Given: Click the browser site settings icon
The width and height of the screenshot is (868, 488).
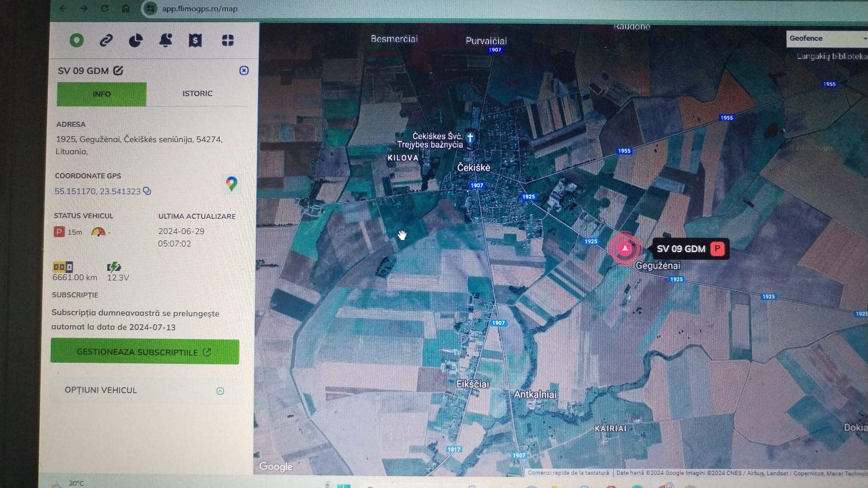Looking at the screenshot, I should pyautogui.click(x=151, y=9).
